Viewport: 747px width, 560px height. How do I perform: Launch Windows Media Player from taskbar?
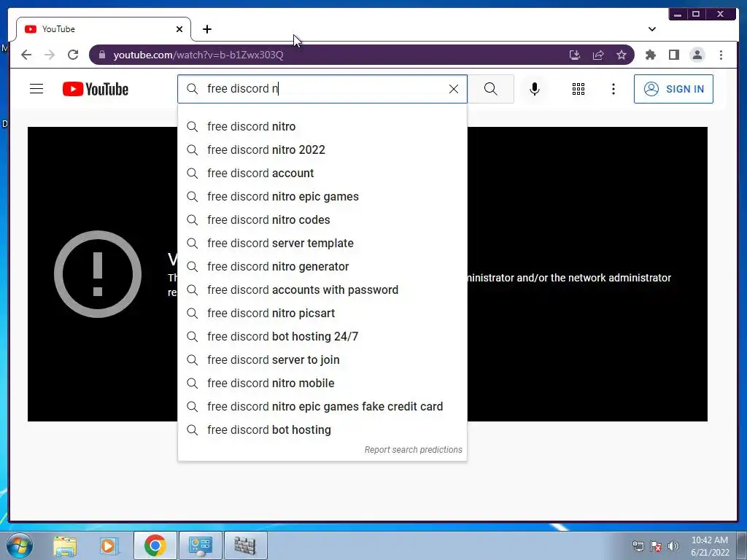point(109,546)
